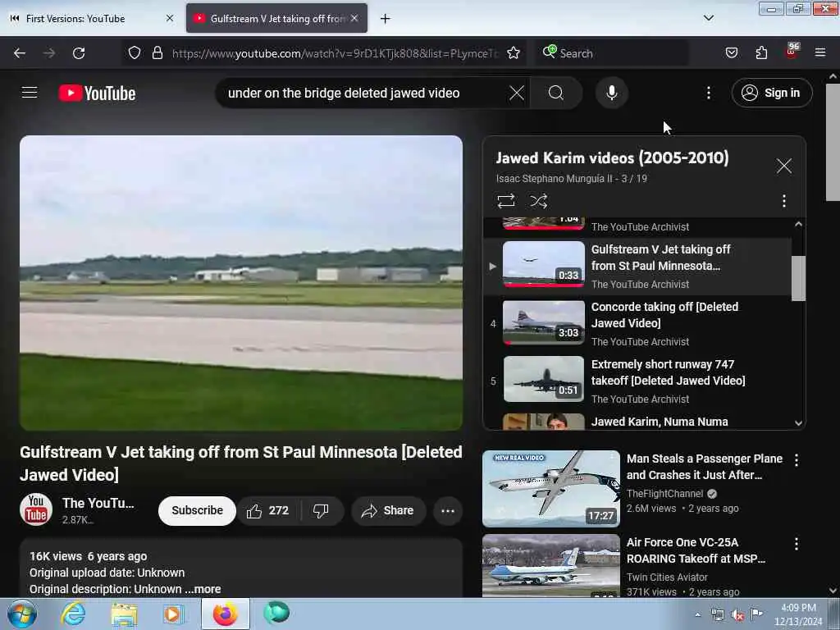
Task: Subscribe to The YouTube Archivist channel
Action: (197, 510)
